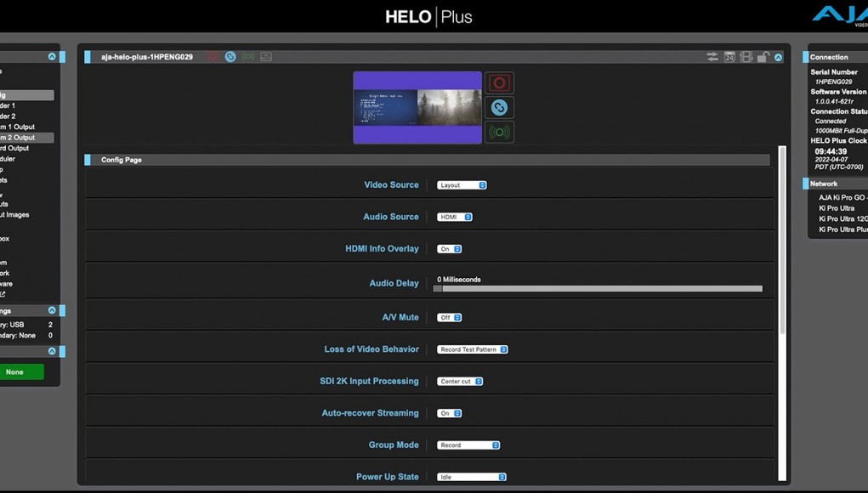Click the 'Network' panel header

[x=836, y=184]
